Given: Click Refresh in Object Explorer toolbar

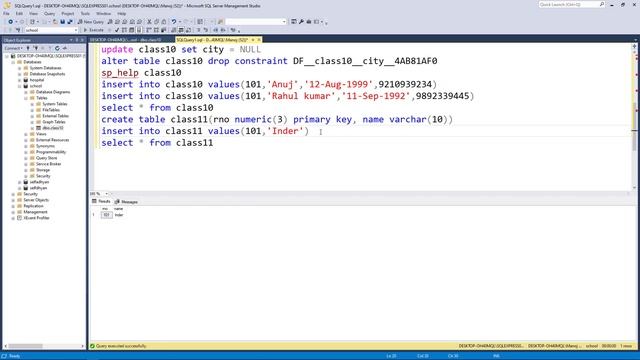Looking at the screenshot, I should (x=57, y=48).
